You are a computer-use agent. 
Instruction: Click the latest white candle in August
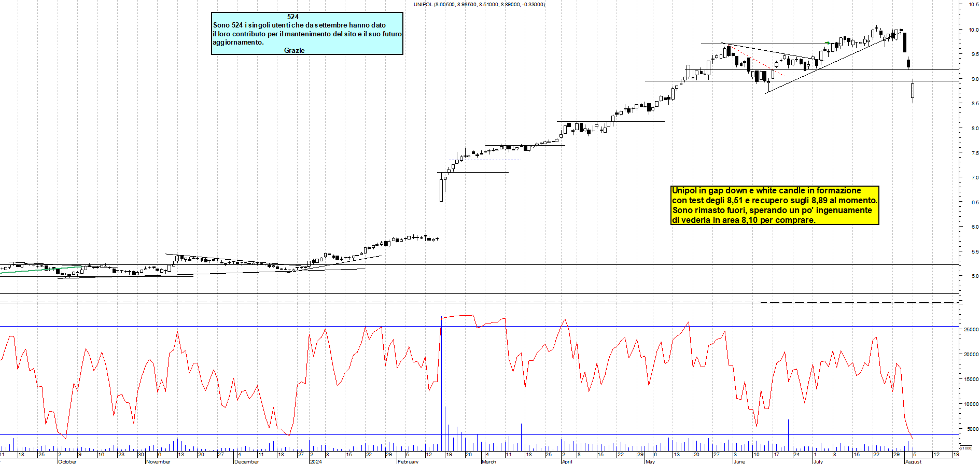[913, 91]
